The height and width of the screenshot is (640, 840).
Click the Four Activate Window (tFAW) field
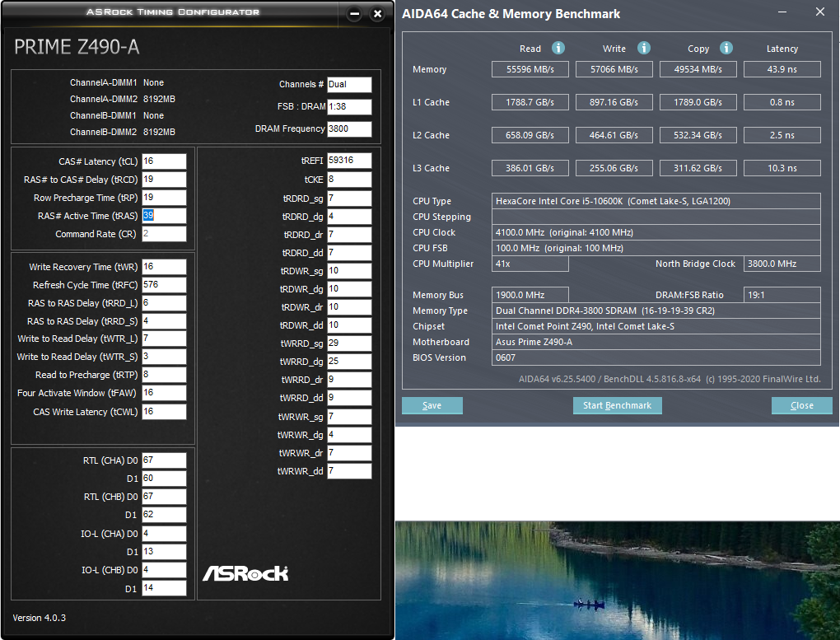tap(164, 393)
